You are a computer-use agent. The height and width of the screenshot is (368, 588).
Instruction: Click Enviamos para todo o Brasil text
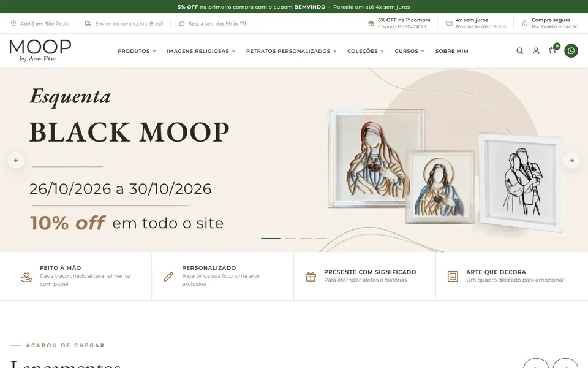click(x=129, y=24)
